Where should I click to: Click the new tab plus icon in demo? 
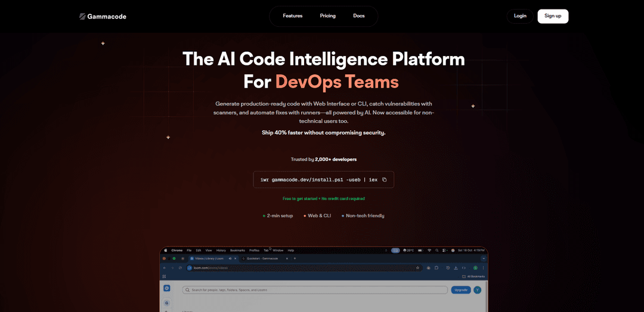pyautogui.click(x=295, y=258)
